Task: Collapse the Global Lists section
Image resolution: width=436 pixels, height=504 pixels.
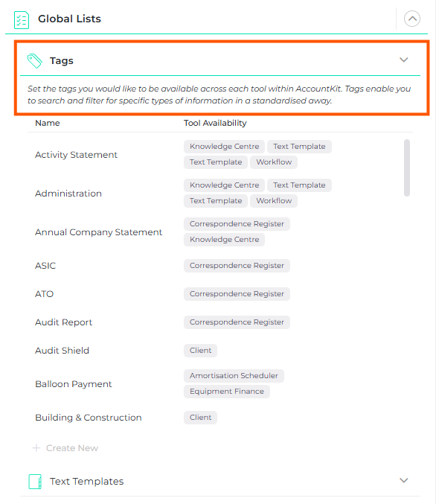Action: (x=412, y=19)
